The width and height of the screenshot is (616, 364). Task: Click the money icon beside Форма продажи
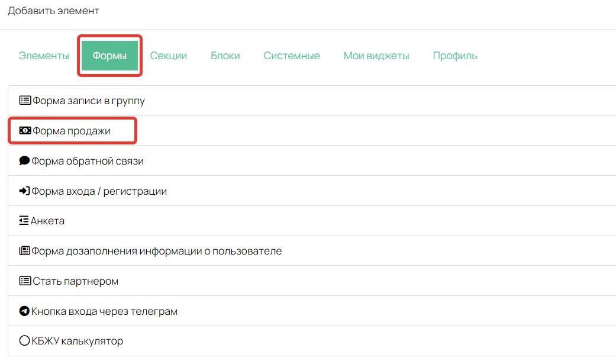pos(25,130)
